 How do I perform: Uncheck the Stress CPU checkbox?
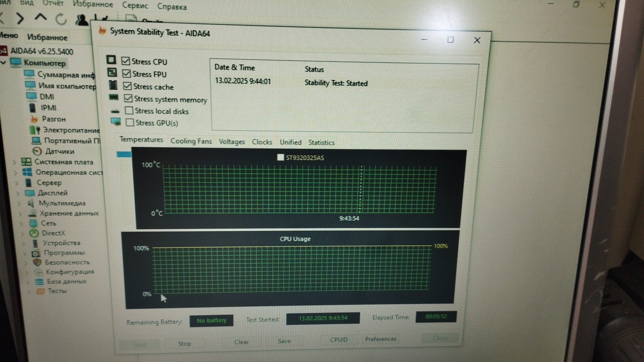pyautogui.click(x=125, y=61)
